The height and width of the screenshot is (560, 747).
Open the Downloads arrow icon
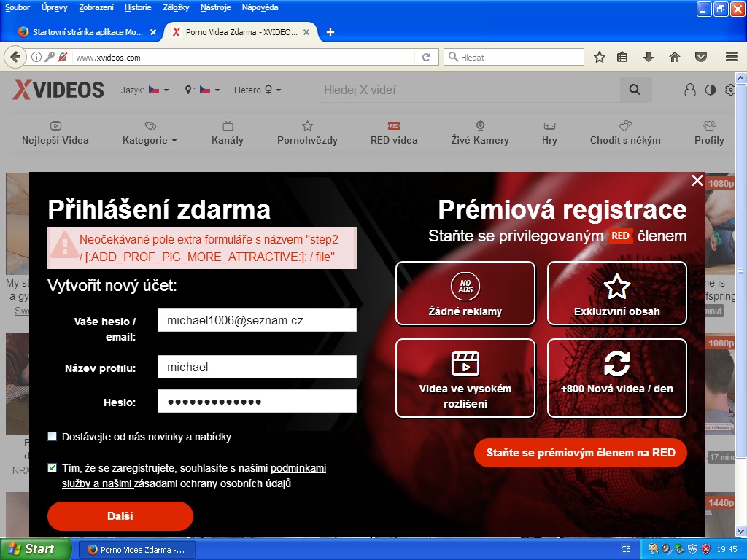[x=648, y=57]
